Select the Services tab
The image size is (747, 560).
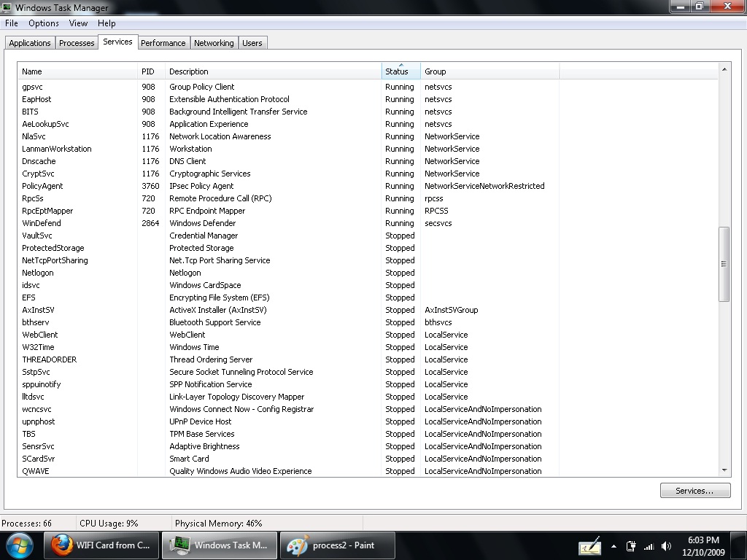coord(117,42)
